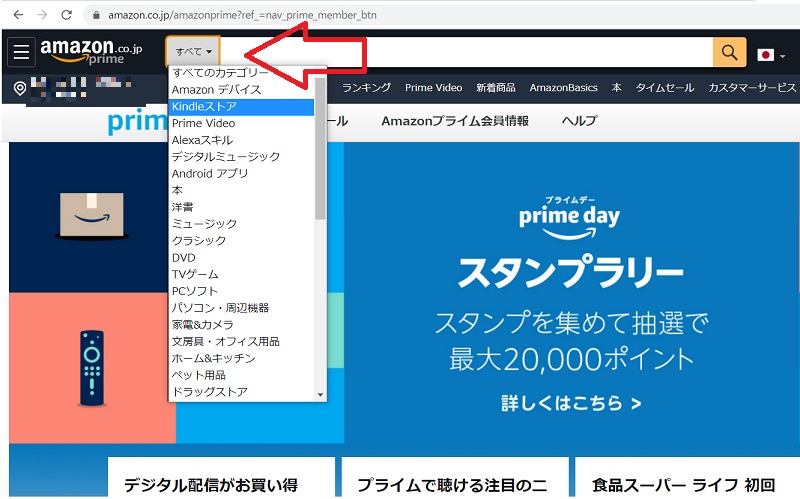Open the hamburger navigation menu
The image size is (800, 499).
pyautogui.click(x=21, y=52)
